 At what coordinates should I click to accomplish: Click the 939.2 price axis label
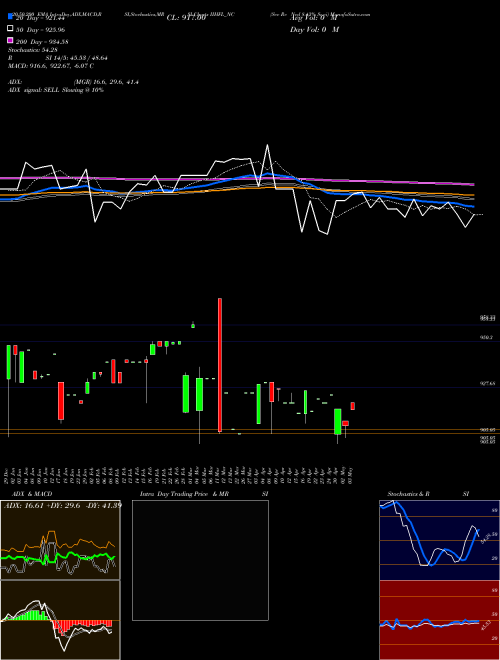[x=487, y=337]
